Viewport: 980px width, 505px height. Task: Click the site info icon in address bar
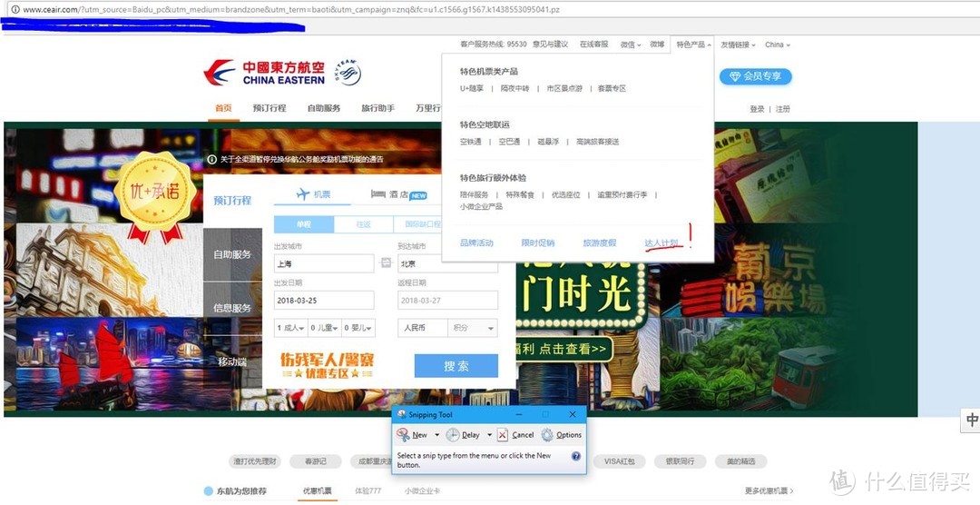15,10
